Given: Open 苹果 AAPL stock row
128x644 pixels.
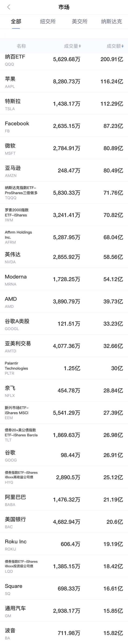Looking at the screenshot, I should [x=64, y=81].
